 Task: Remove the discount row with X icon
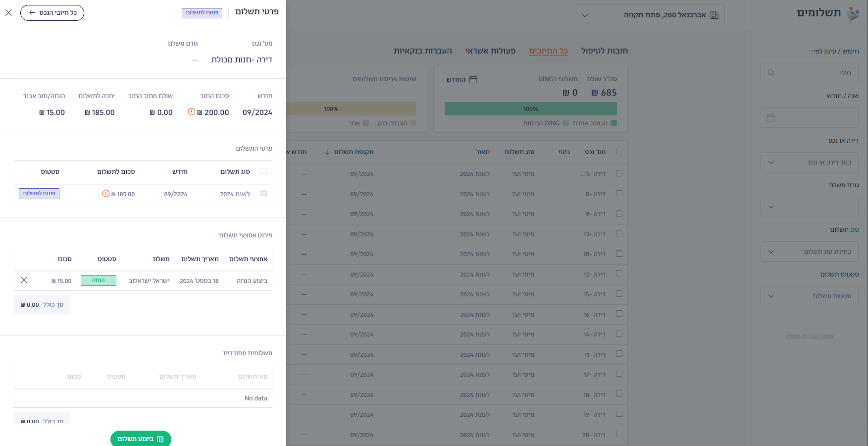[x=24, y=280]
